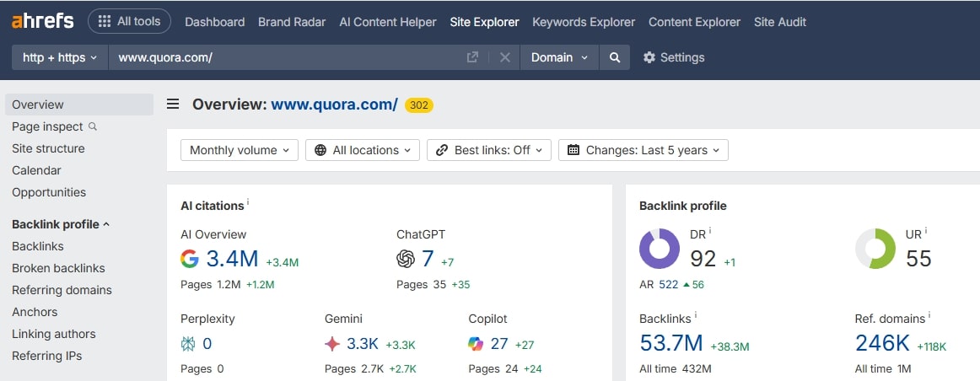This screenshot has width=980, height=381.
Task: Click the Copilot logo icon
Action: 476,344
